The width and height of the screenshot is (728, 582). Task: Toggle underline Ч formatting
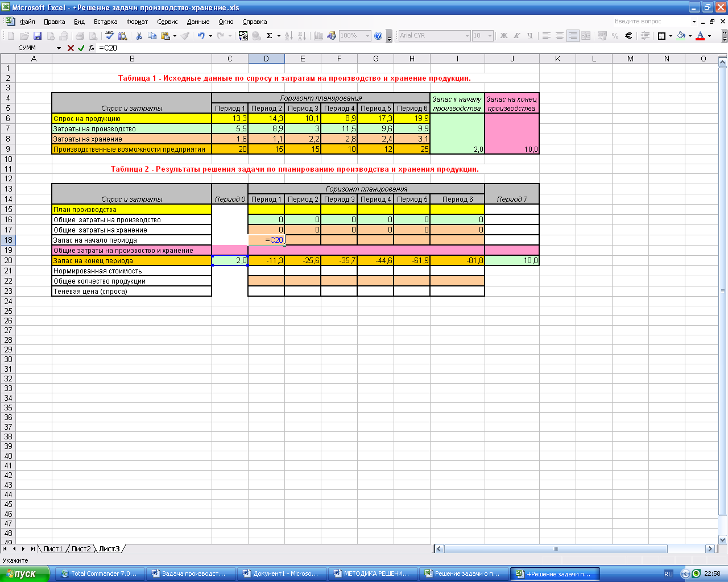(x=530, y=36)
